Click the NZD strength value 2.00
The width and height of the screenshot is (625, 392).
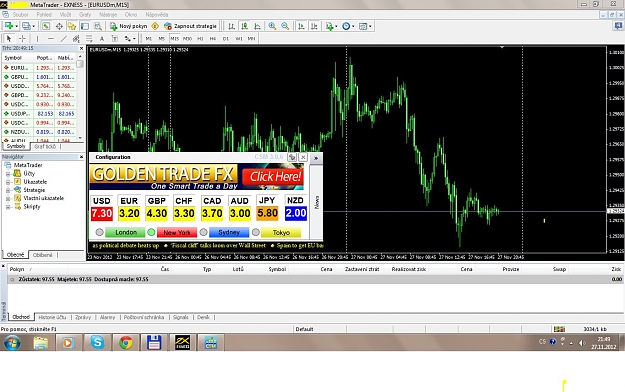(296, 213)
